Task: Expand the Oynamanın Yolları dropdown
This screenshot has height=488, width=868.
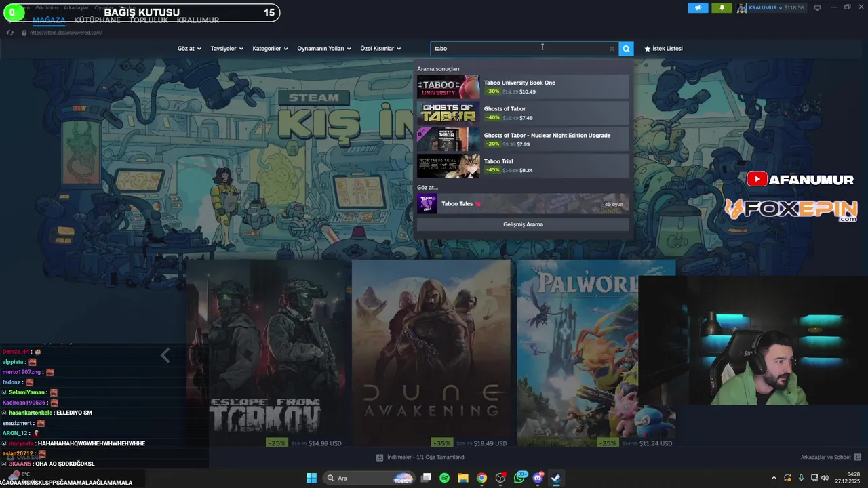Action: 324,49
